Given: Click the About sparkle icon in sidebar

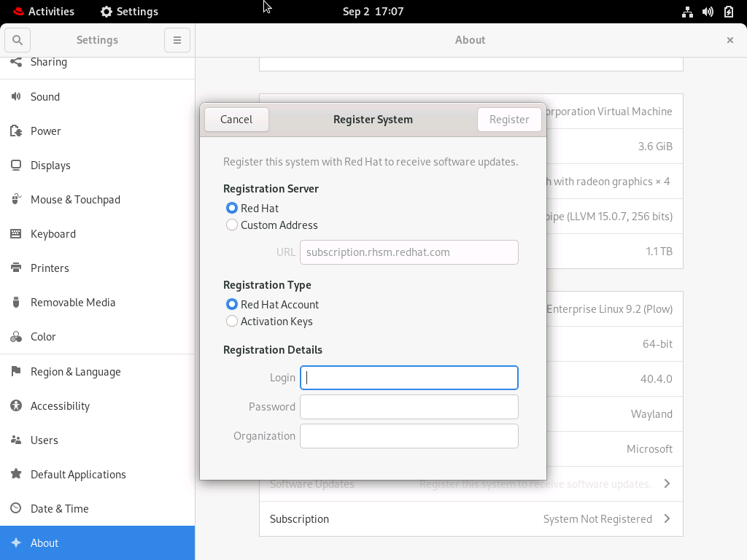Looking at the screenshot, I should pos(16,542).
